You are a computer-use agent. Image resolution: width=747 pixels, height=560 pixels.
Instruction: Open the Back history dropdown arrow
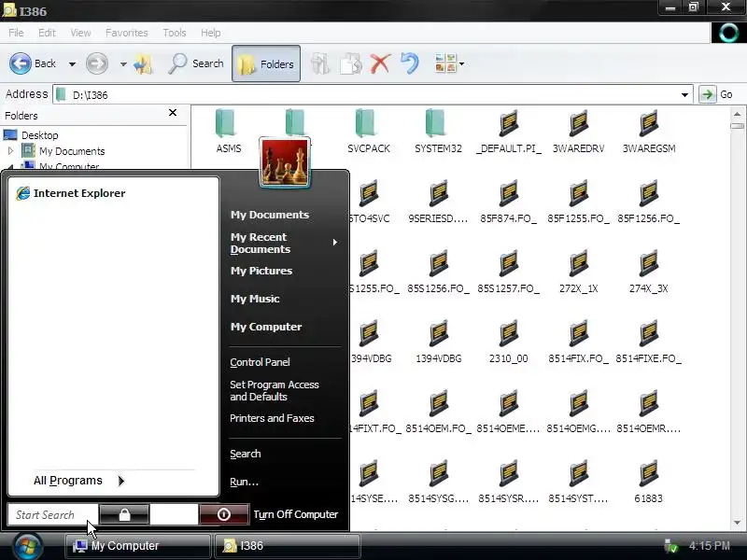[x=72, y=63]
